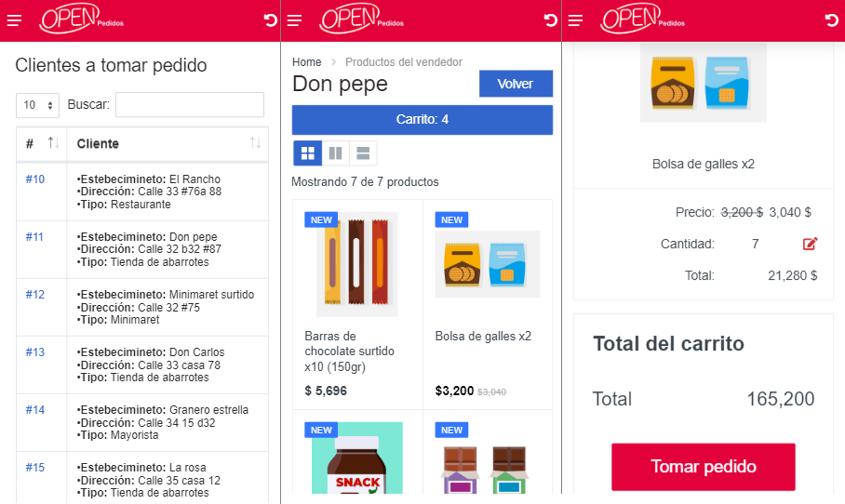Open Carrito: 4 cart bar
Screen dimensions: 845x504
(x=422, y=120)
